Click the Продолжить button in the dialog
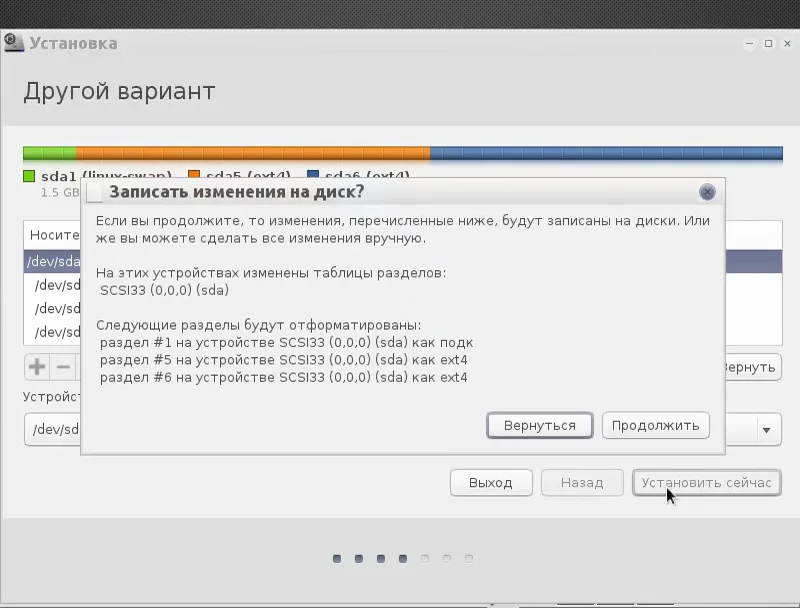Image resolution: width=800 pixels, height=608 pixels. 656,425
